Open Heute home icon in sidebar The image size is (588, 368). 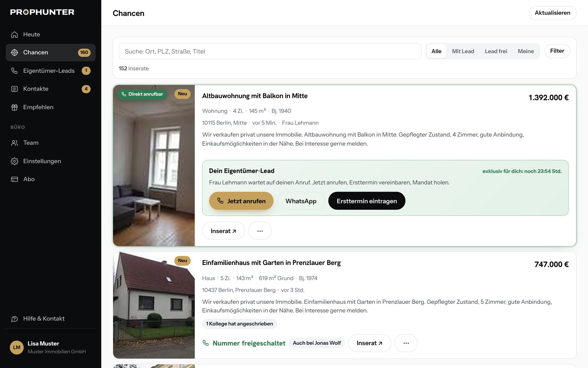tap(14, 34)
